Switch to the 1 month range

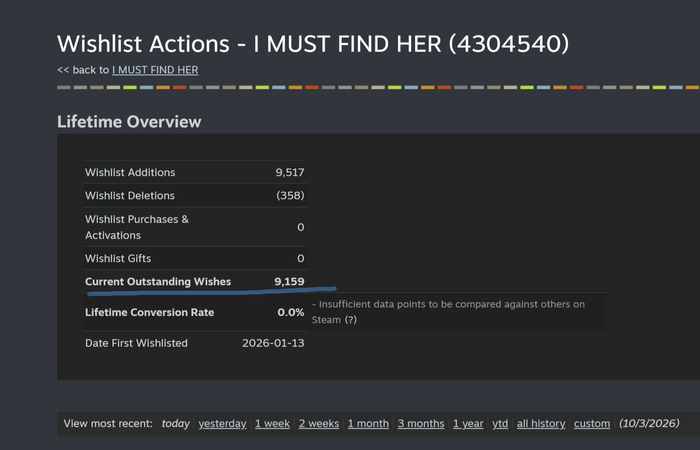coord(368,424)
